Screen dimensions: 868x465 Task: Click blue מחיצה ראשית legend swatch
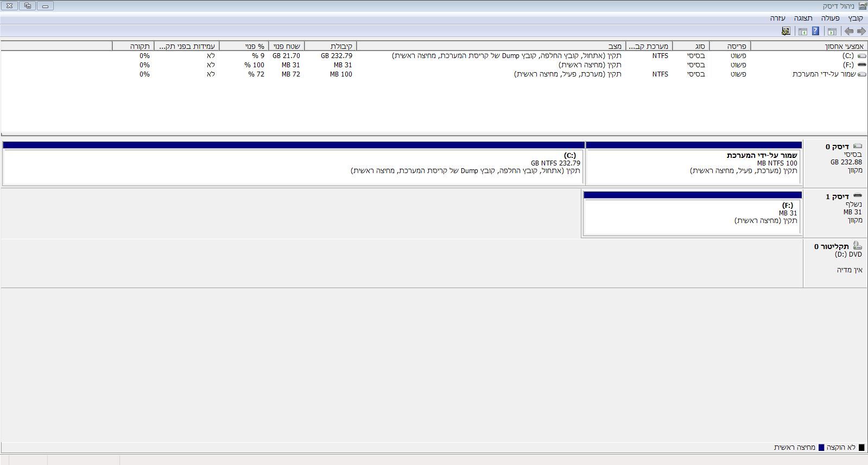tap(821, 448)
